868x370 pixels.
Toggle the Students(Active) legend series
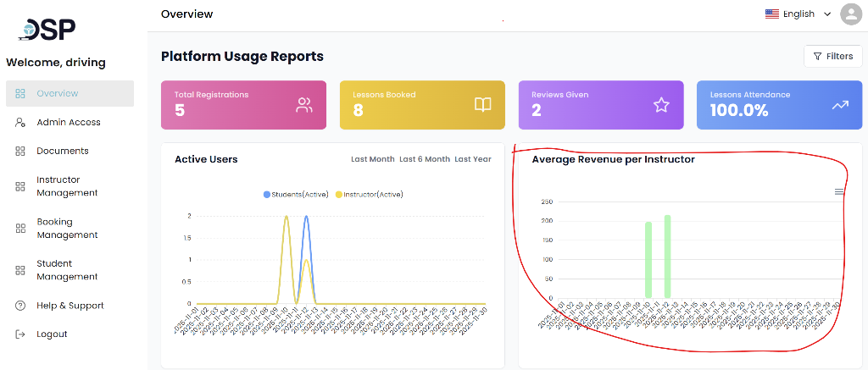[x=296, y=195]
